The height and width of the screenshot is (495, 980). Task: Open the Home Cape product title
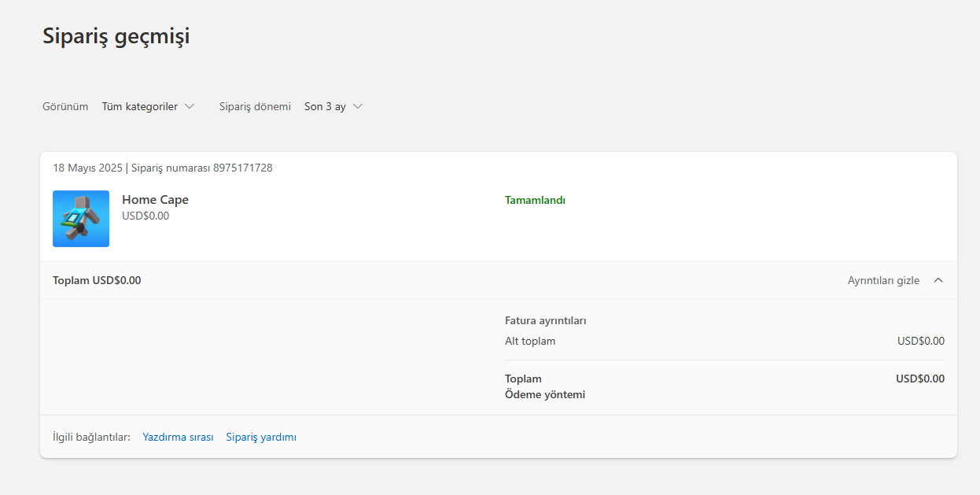coord(155,200)
